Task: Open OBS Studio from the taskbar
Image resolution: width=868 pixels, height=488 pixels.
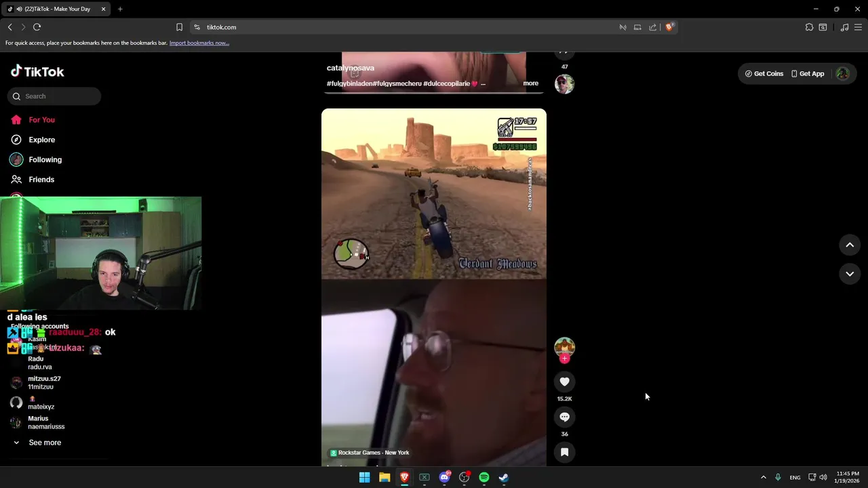Action: pos(464,477)
